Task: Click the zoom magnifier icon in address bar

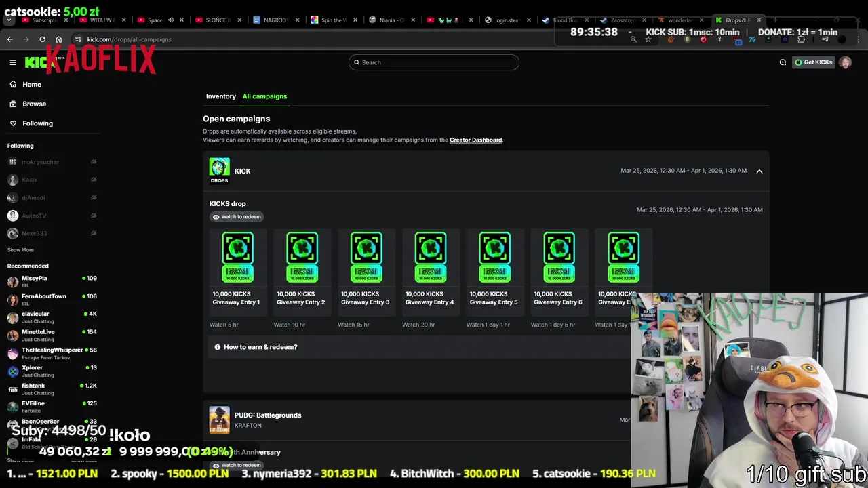Action: 633,39
